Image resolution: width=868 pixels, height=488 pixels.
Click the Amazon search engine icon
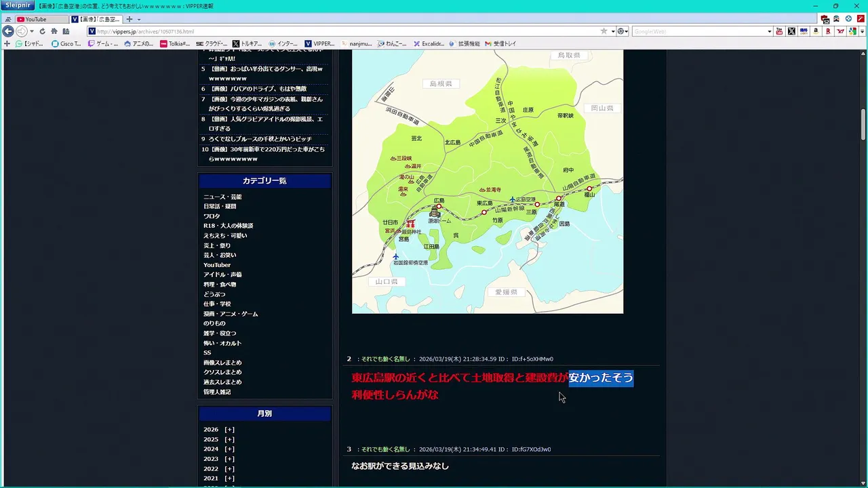coord(816,31)
